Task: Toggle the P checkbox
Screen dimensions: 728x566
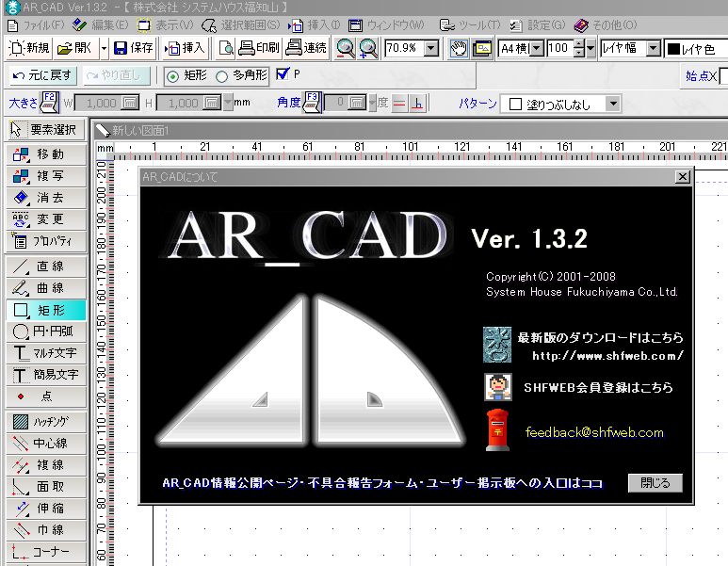Action: 282,74
